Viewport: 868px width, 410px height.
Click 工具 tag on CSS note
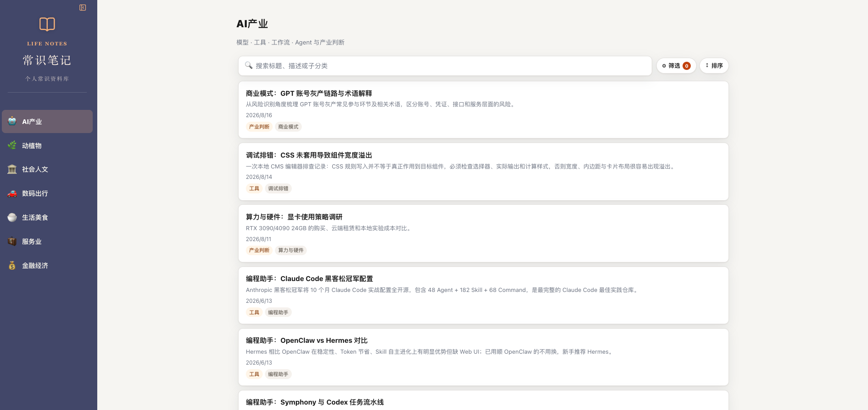tap(254, 188)
